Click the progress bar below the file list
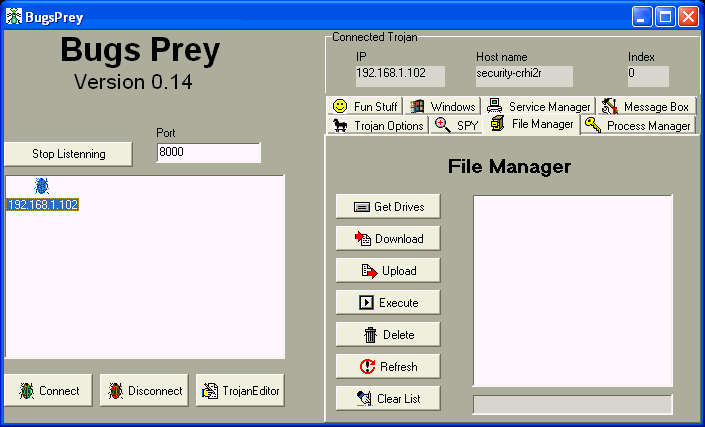The width and height of the screenshot is (705, 427). pyautogui.click(x=572, y=404)
